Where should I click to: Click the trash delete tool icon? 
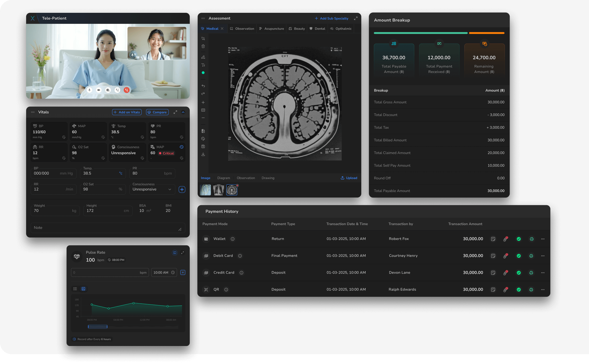pyautogui.click(x=203, y=46)
